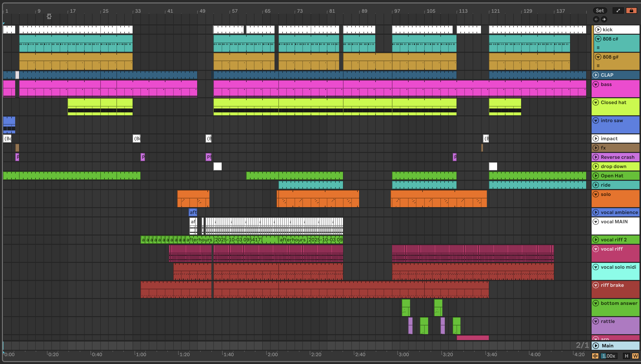Toggle the H optimize height button
641x364 pixels.
click(627, 356)
